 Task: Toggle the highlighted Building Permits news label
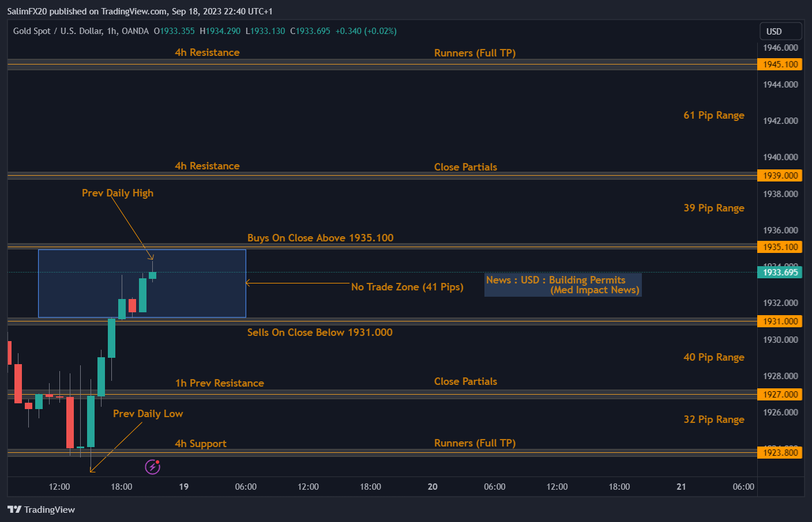click(562, 285)
